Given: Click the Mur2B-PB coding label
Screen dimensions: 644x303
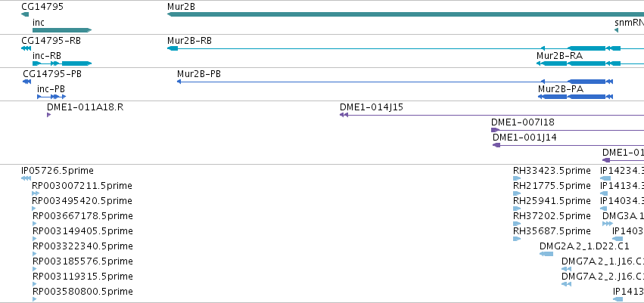Looking at the screenshot, I should (199, 74).
